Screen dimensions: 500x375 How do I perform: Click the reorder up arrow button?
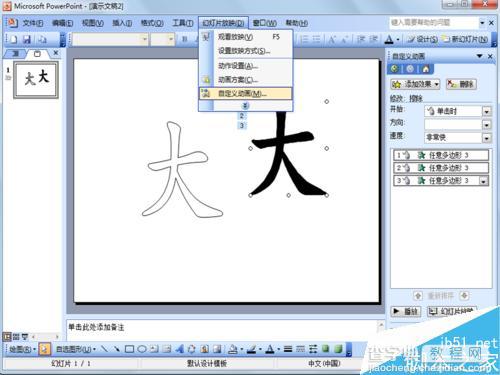tap(418, 295)
